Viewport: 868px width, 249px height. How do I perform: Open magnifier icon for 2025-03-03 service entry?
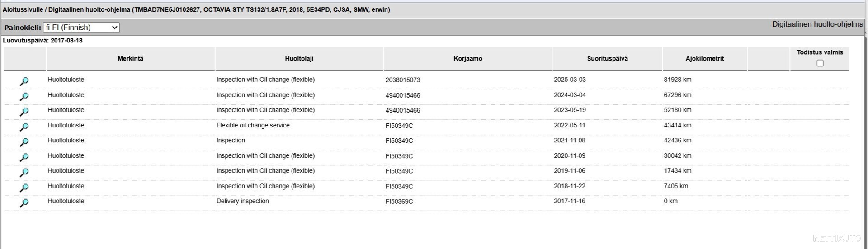[24, 81]
